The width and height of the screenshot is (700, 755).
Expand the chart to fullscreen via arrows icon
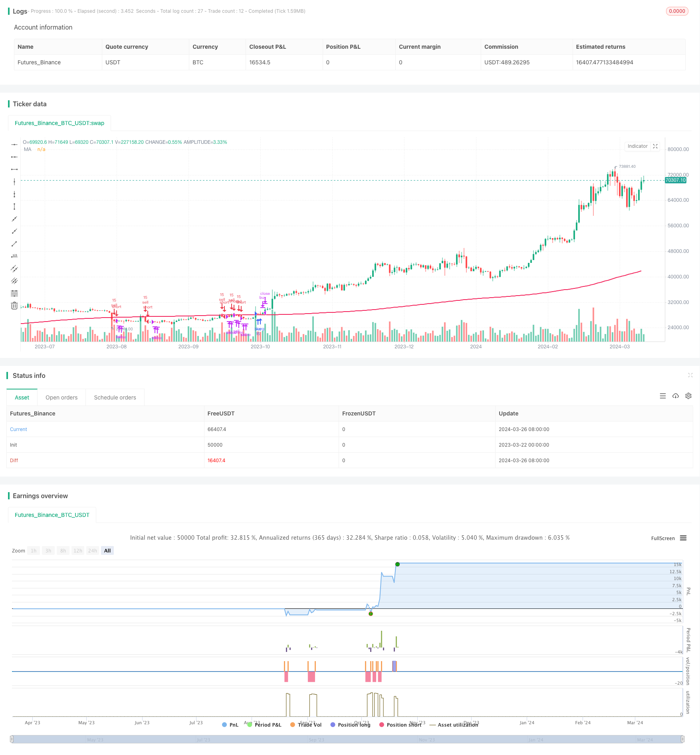pos(655,146)
